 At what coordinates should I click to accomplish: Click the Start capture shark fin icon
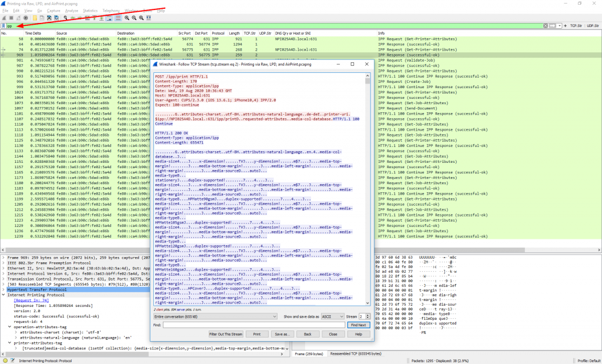4,18
